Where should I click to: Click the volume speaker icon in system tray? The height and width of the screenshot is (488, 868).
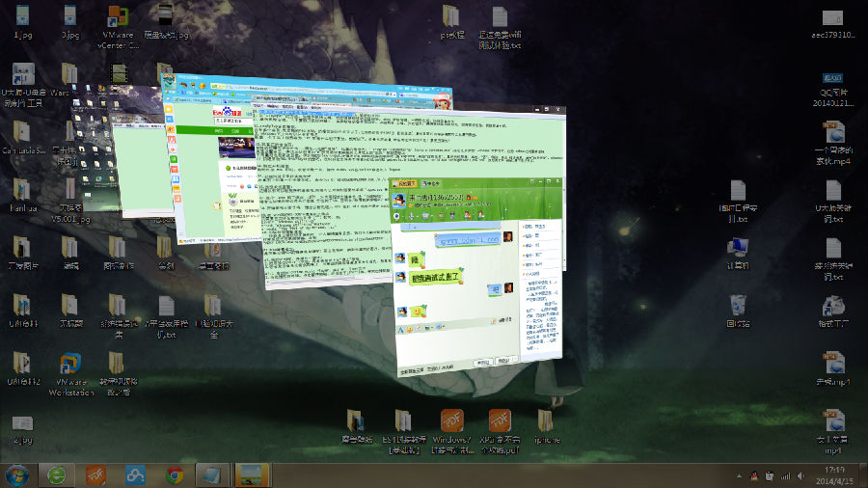pyautogui.click(x=801, y=475)
